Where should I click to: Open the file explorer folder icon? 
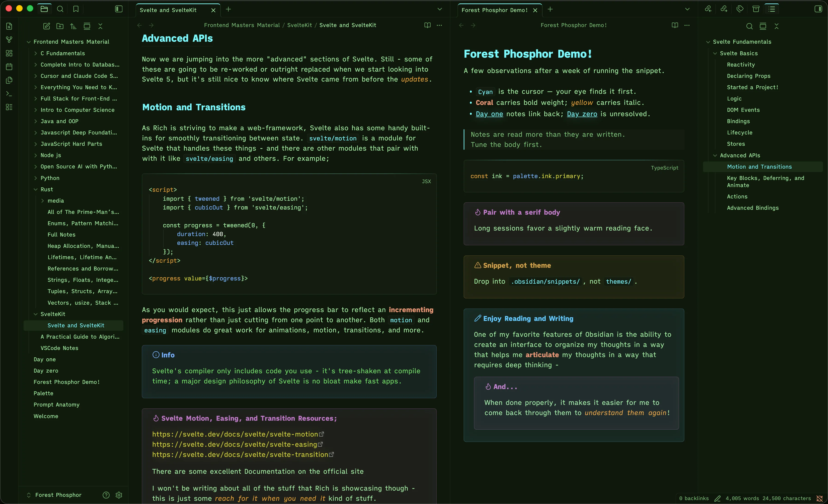[44, 9]
